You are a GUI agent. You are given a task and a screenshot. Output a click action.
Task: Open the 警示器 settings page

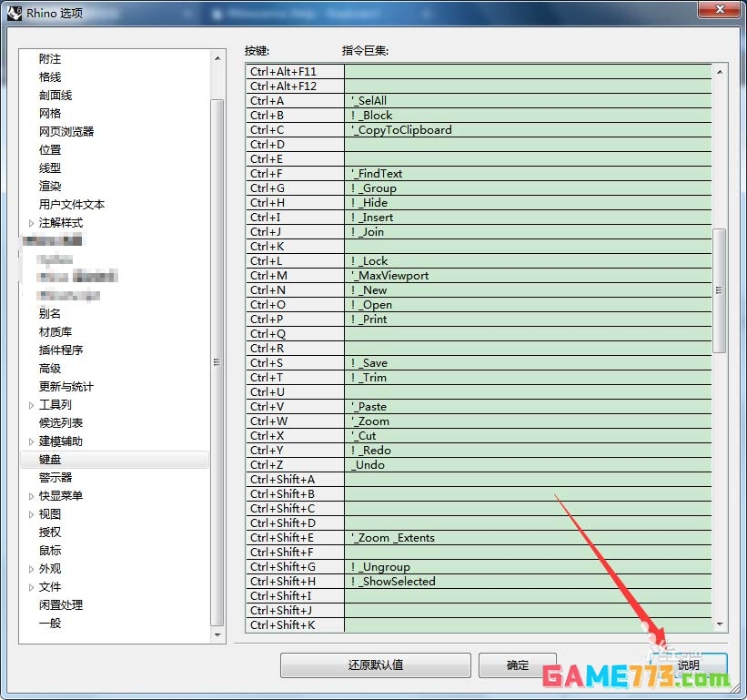56,478
